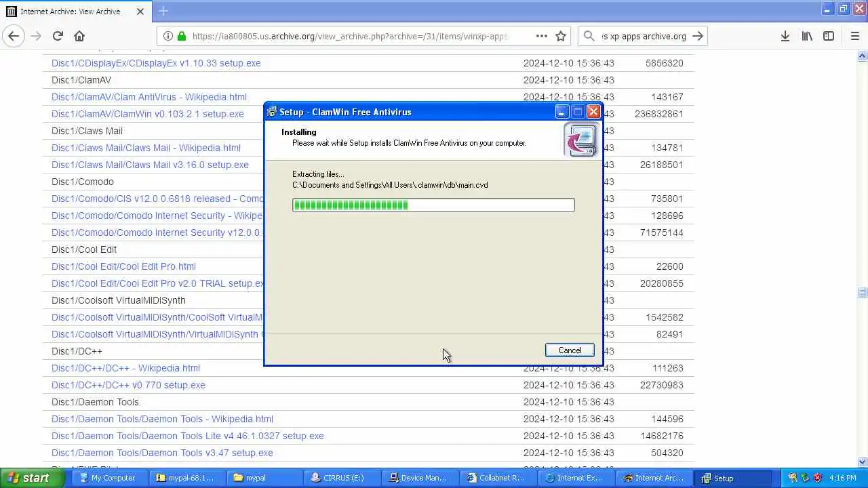
Task: Switch to Internet Explorer taskbar window
Action: [575, 478]
